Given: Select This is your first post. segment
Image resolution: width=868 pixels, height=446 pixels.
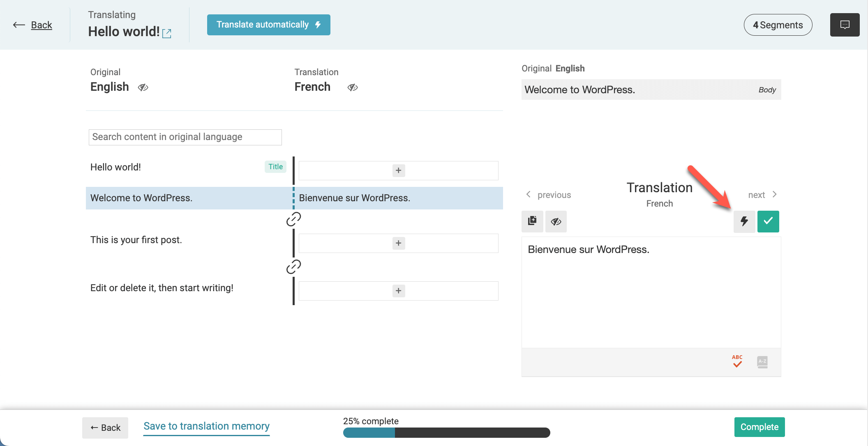Looking at the screenshot, I should click(136, 240).
